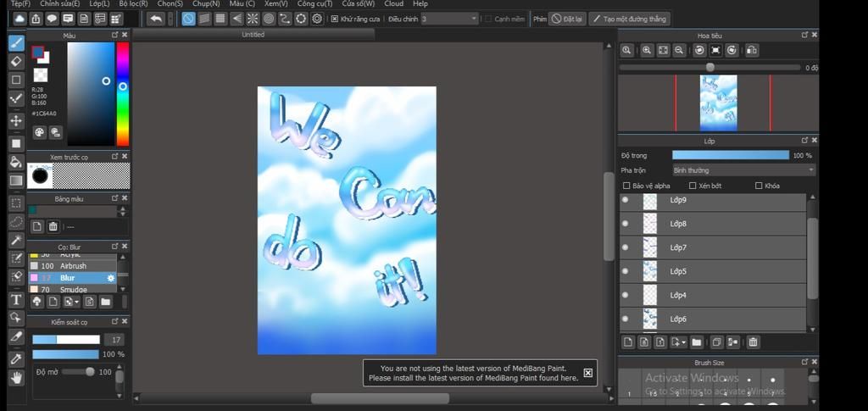This screenshot has width=868, height=411.
Task: Click the Undo arrow in toolbar
Action: (156, 19)
